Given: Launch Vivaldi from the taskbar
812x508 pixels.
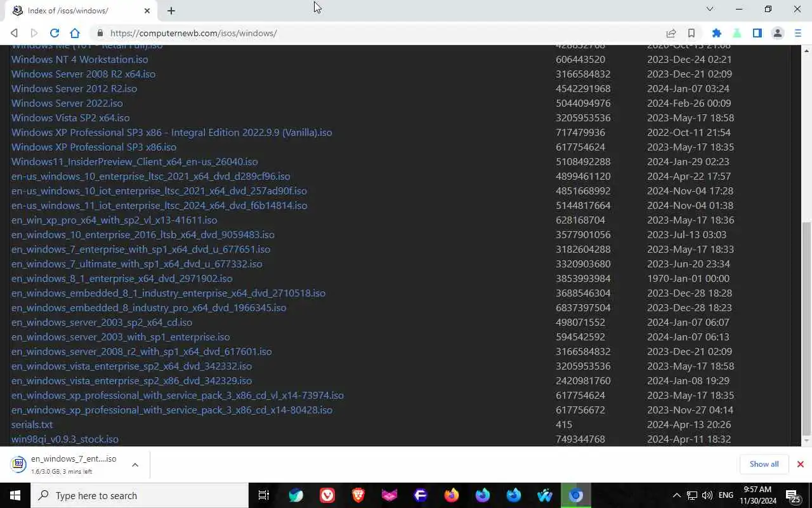Looking at the screenshot, I should click(x=327, y=495).
